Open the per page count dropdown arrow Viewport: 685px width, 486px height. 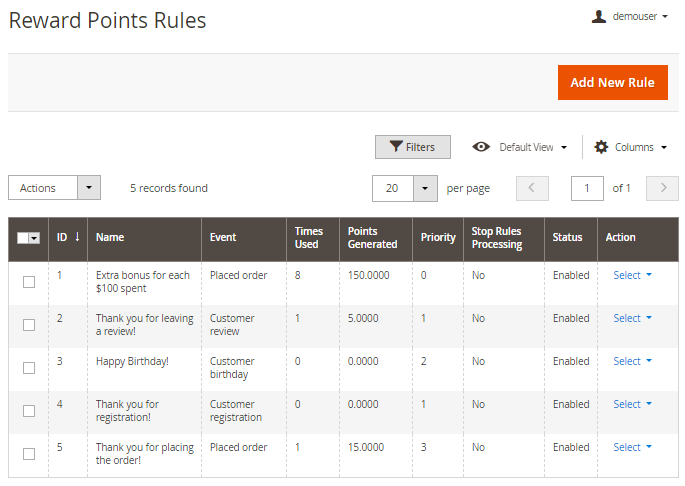tap(426, 188)
